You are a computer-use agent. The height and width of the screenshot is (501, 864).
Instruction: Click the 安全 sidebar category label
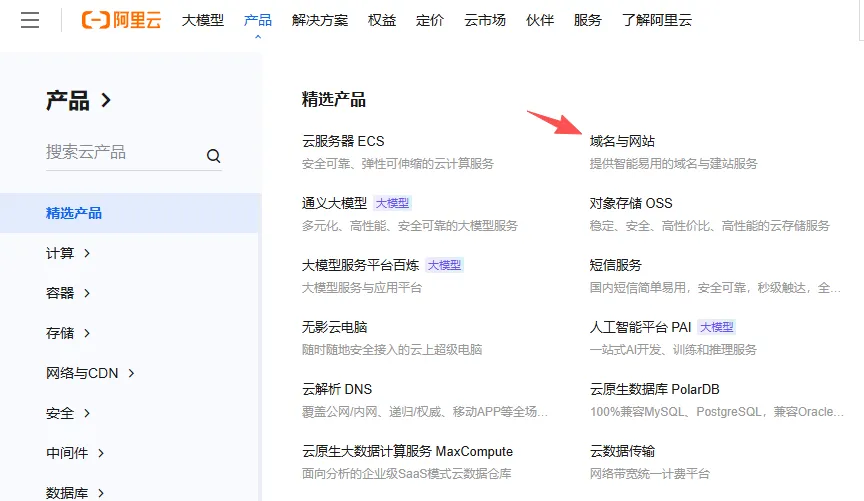[60, 413]
